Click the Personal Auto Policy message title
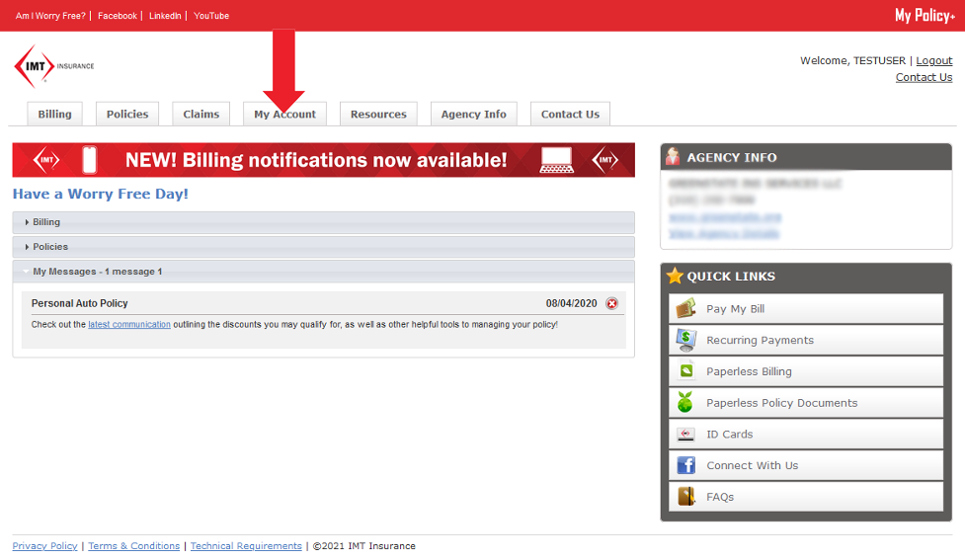The image size is (965, 560). click(79, 303)
